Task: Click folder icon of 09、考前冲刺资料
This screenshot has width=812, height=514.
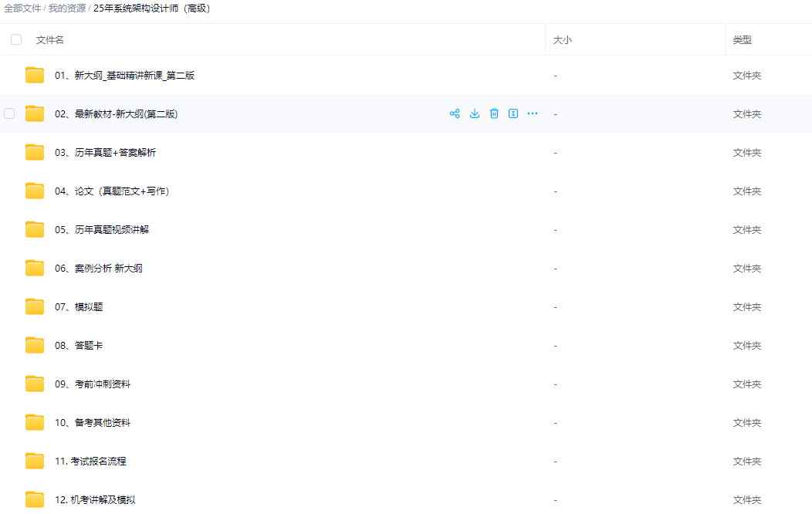Action: point(35,384)
